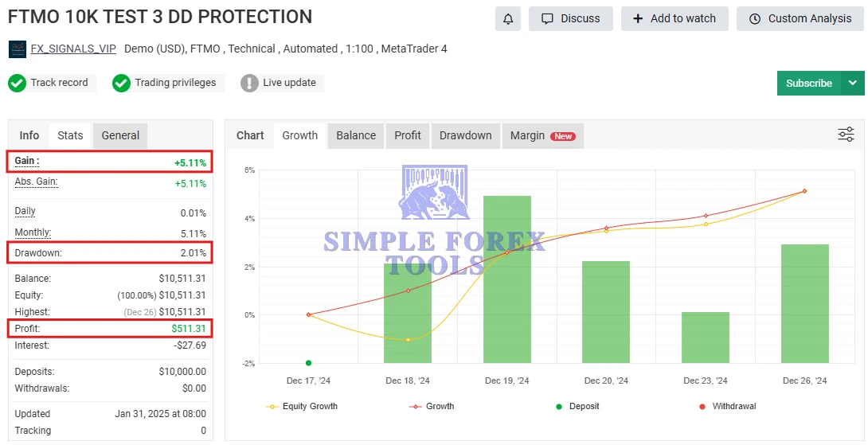
Task: Toggle Equity Growth series in legend
Action: [303, 406]
